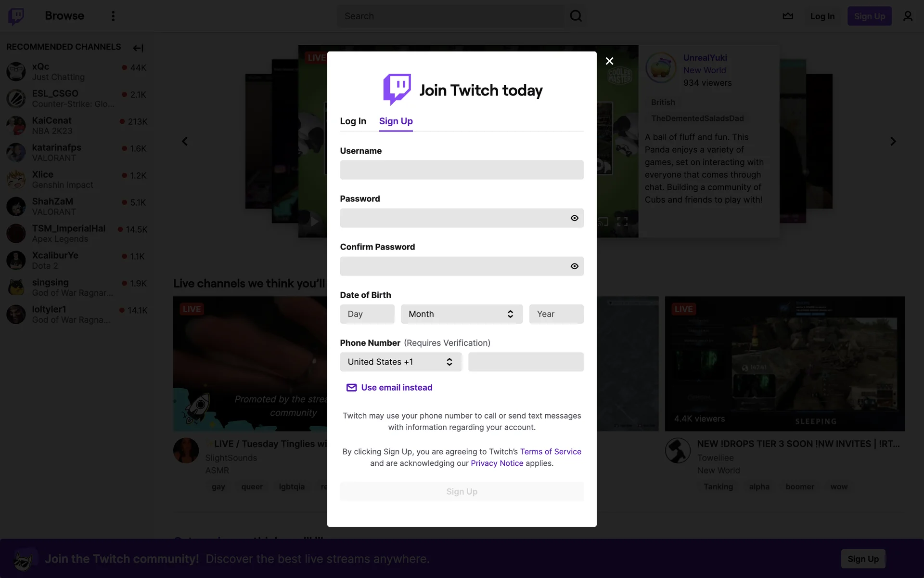924x578 pixels.
Task: Open the Privacy Notice link
Action: tap(497, 463)
